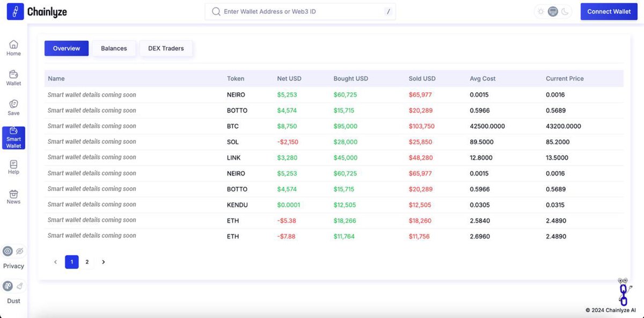Click the Token column header
This screenshot has width=644, height=318.
tap(236, 78)
